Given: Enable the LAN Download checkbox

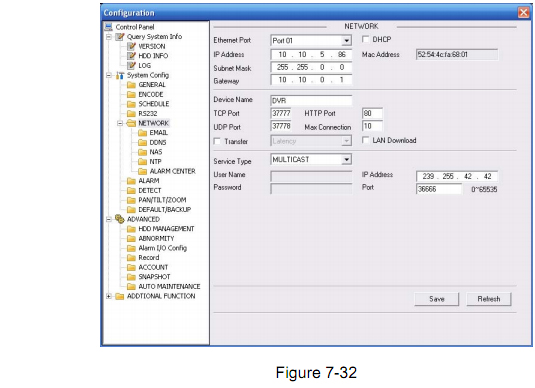Looking at the screenshot, I should [365, 140].
